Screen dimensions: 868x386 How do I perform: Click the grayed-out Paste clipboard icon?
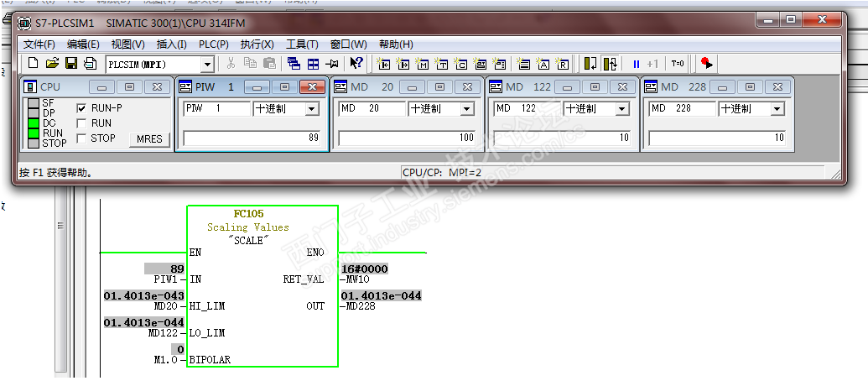click(x=269, y=64)
